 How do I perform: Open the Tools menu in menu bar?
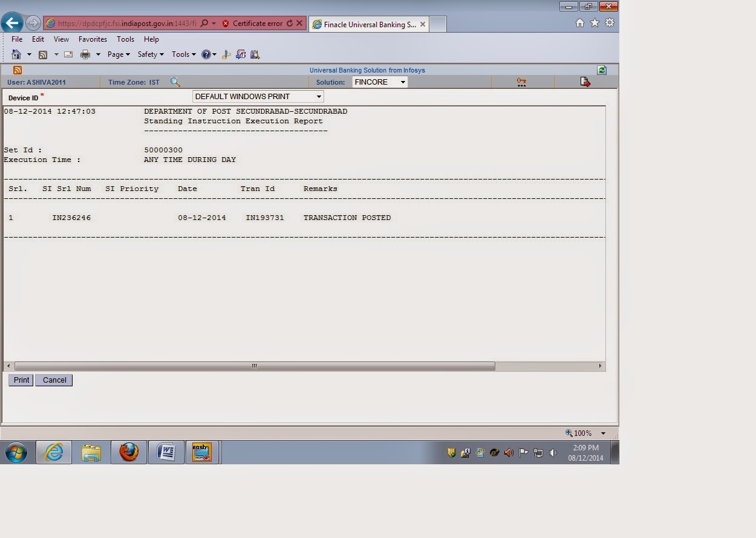point(125,39)
